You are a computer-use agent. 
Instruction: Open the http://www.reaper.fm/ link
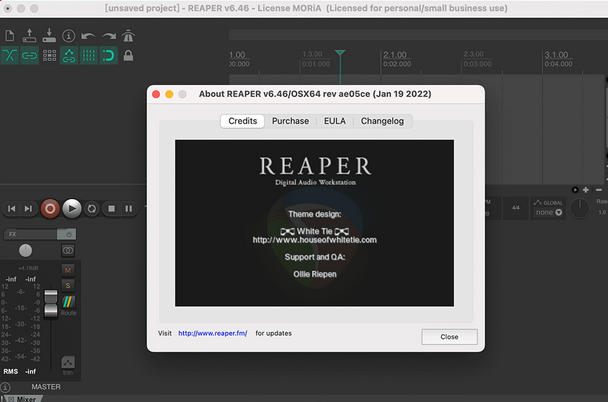[x=212, y=333]
